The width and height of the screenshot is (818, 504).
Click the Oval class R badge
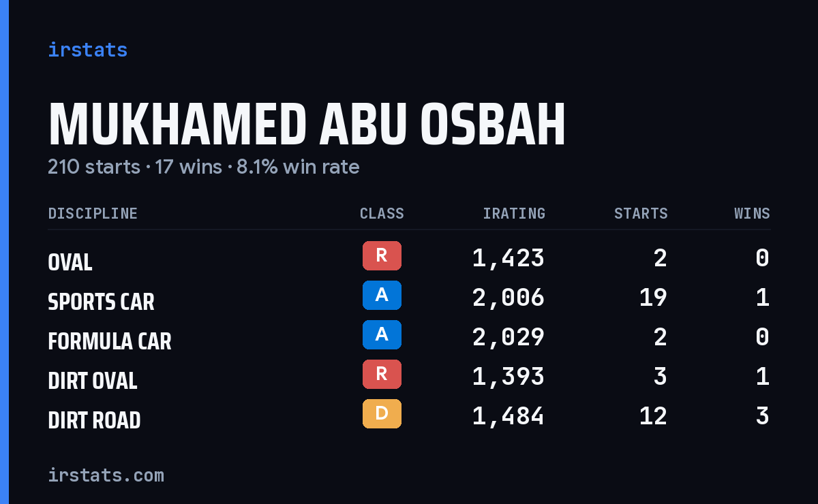[x=382, y=256]
